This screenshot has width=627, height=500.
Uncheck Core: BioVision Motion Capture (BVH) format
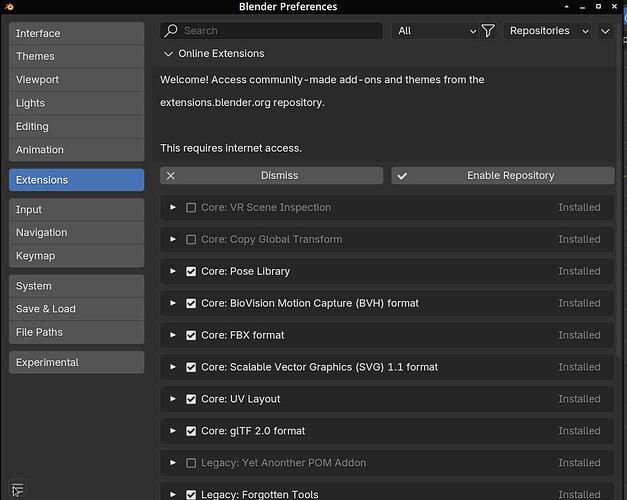191,304
